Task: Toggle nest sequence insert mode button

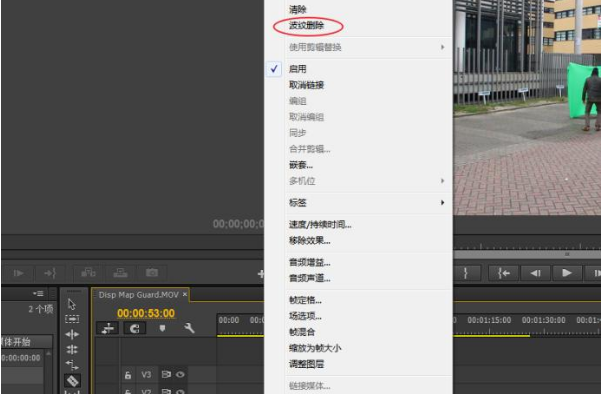Action: 108,328
